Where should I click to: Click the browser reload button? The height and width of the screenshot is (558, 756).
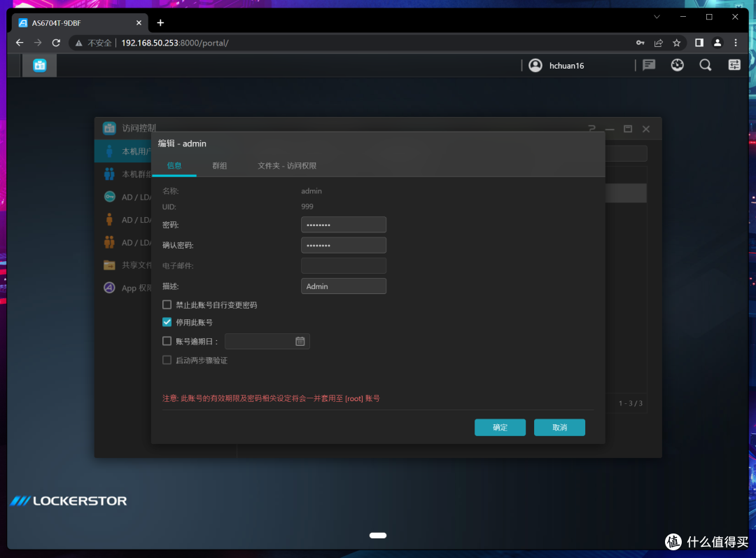[x=56, y=43]
